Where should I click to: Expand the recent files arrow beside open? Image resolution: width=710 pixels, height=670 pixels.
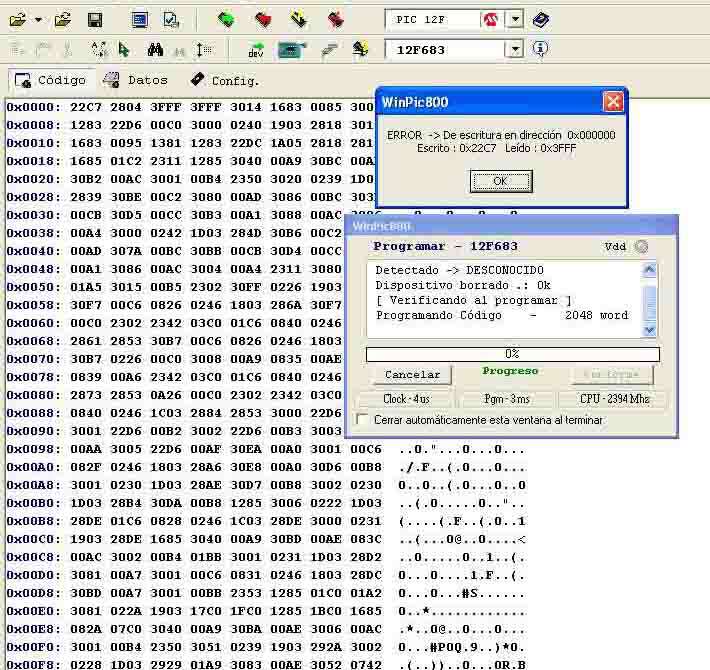coord(38,20)
